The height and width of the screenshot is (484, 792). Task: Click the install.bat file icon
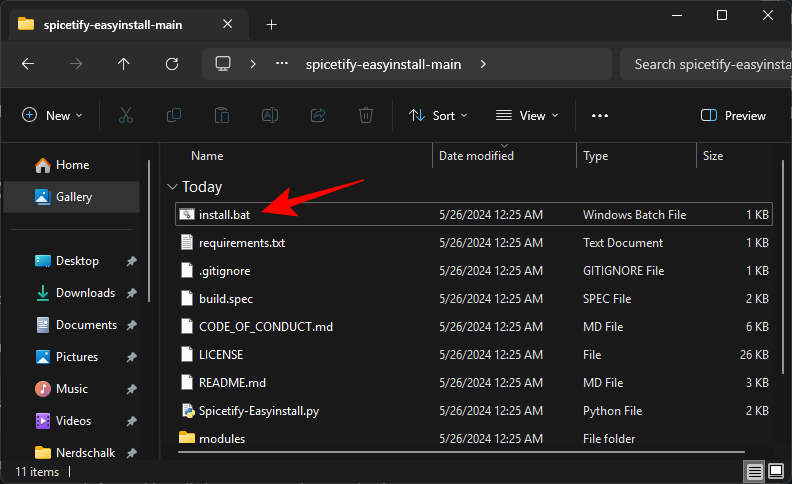(x=187, y=214)
